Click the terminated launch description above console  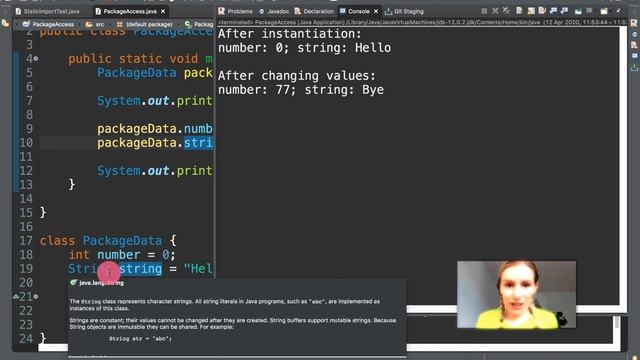click(422, 22)
